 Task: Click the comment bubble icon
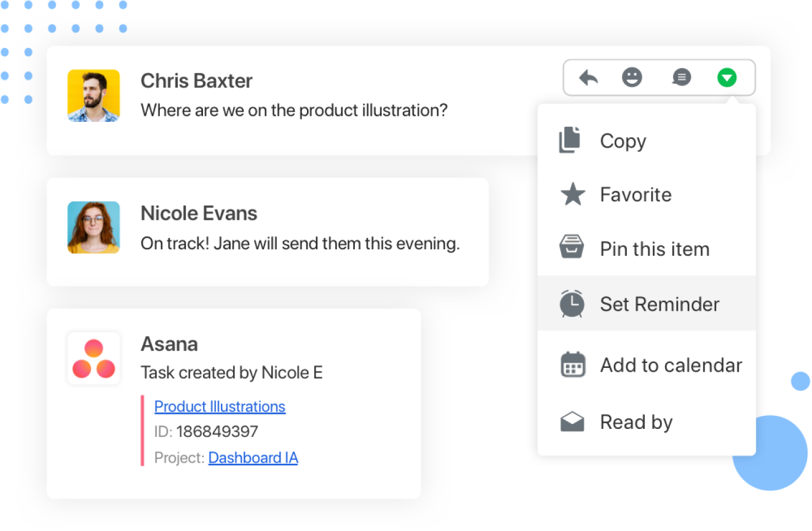pyautogui.click(x=681, y=78)
